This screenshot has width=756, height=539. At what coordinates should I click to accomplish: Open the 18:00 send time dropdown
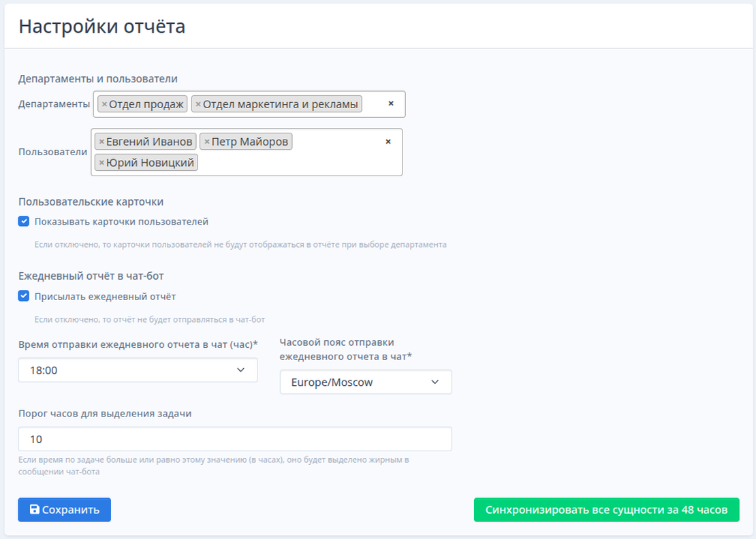click(138, 370)
